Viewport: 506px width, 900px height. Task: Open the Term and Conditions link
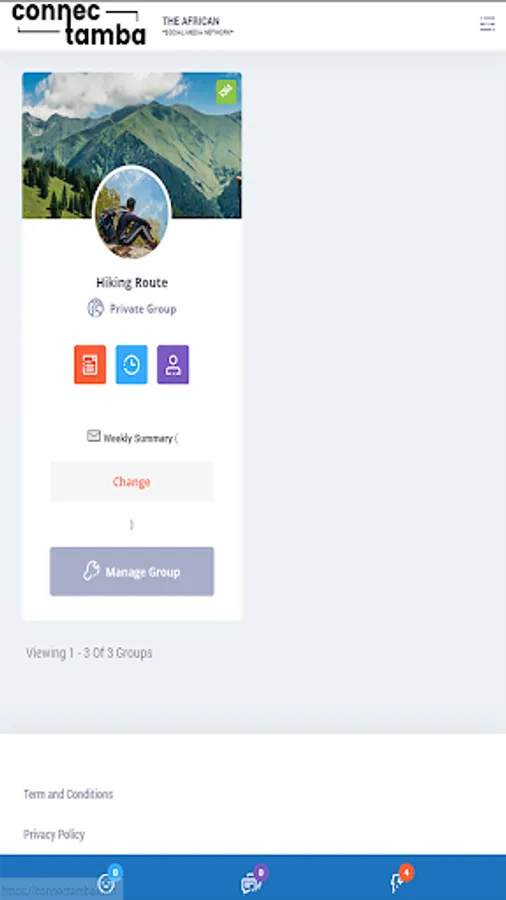[x=68, y=794]
